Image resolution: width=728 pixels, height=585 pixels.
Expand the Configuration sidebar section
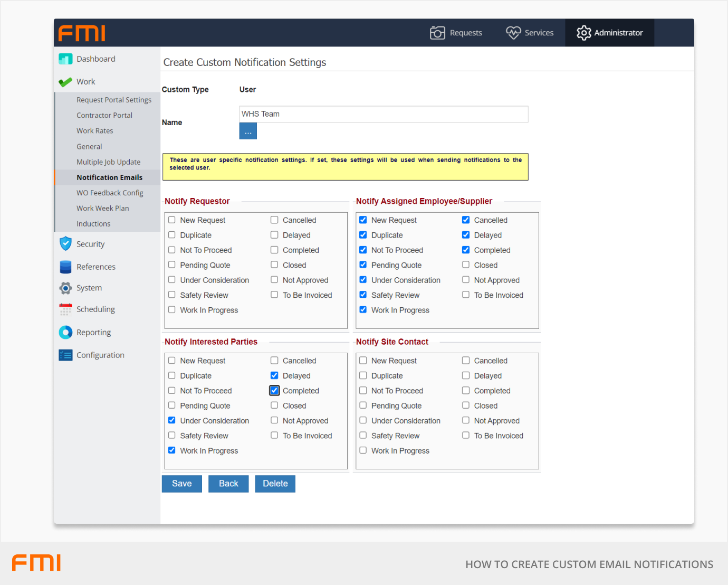click(100, 355)
